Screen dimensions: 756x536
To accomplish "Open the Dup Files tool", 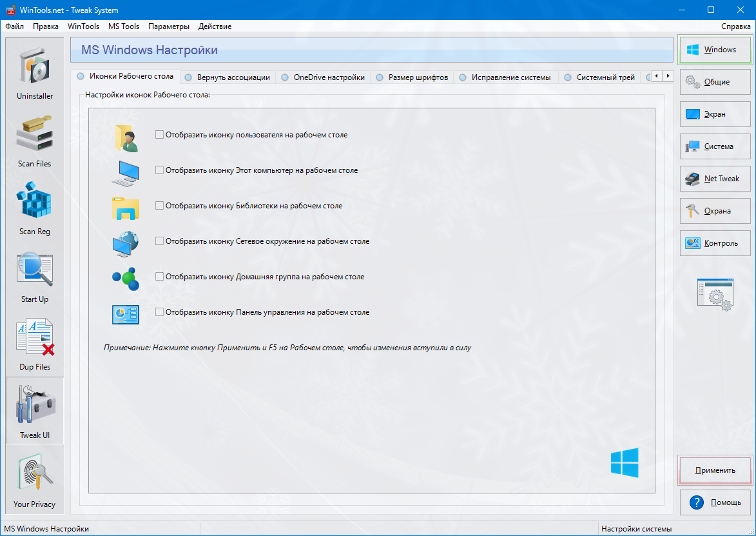I will click(x=35, y=344).
